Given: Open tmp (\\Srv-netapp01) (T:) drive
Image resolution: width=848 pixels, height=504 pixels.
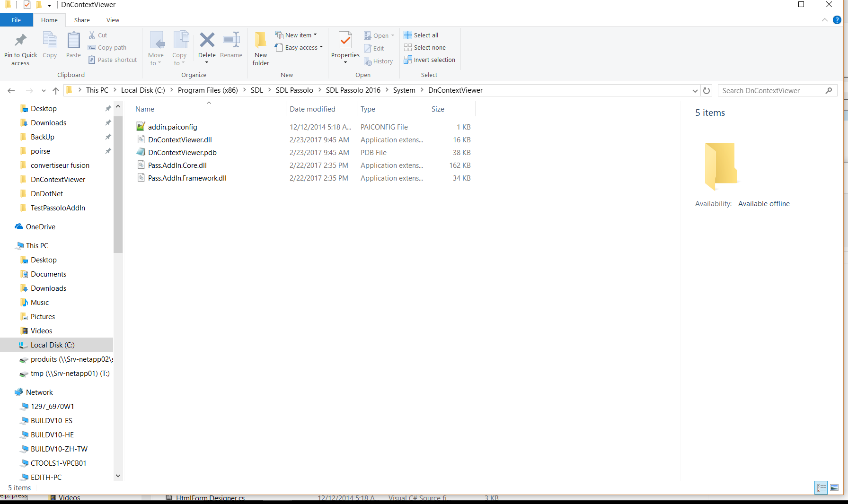Looking at the screenshot, I should (70, 373).
